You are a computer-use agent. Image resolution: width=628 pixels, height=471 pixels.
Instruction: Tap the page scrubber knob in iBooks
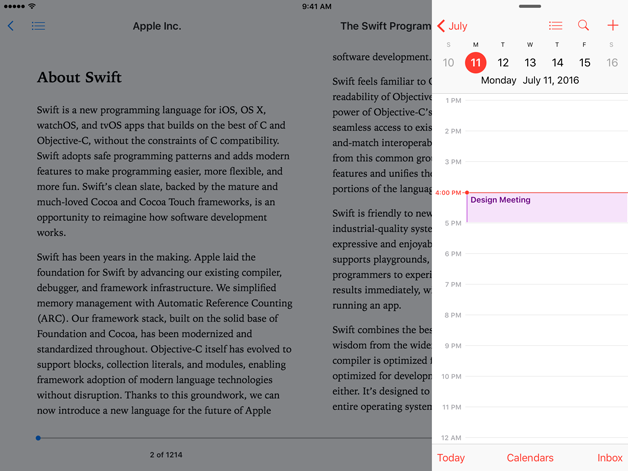pyautogui.click(x=38, y=438)
